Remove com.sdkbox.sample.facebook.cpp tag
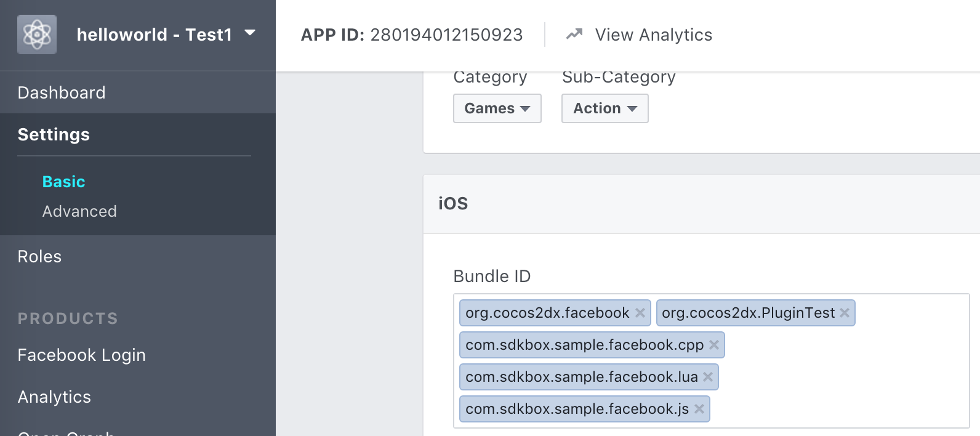This screenshot has width=980, height=436. pyautogui.click(x=714, y=345)
